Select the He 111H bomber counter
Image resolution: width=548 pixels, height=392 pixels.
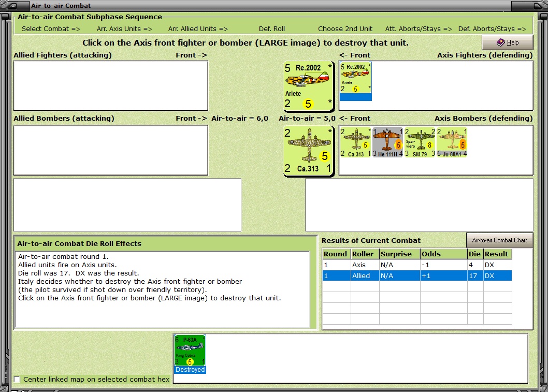coord(387,142)
